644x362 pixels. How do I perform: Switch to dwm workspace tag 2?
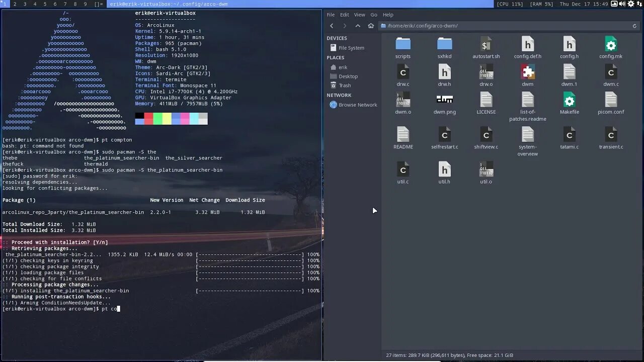pos(15,4)
